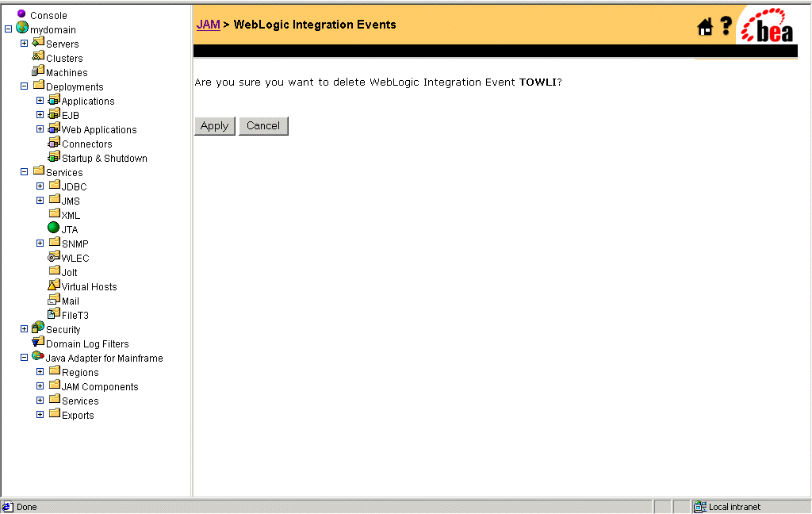This screenshot has height=514, width=812.
Task: Click the Applications node icon
Action: pos(55,99)
